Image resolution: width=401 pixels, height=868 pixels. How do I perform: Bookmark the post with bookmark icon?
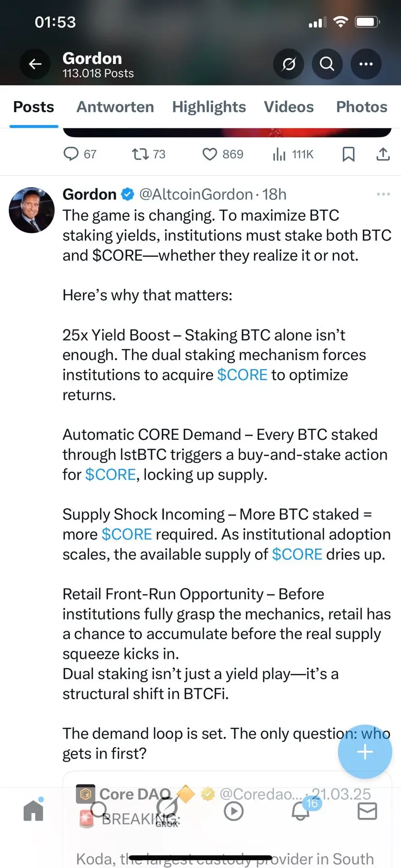tap(348, 154)
